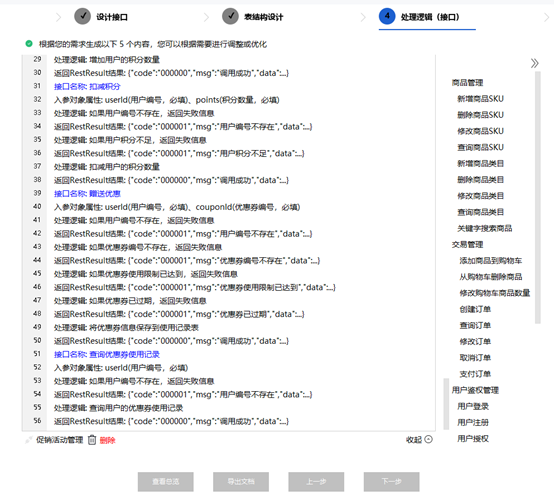Viewport: 554px width, 495px height.
Task: Click line number 29 in the gutter
Action: point(37,59)
